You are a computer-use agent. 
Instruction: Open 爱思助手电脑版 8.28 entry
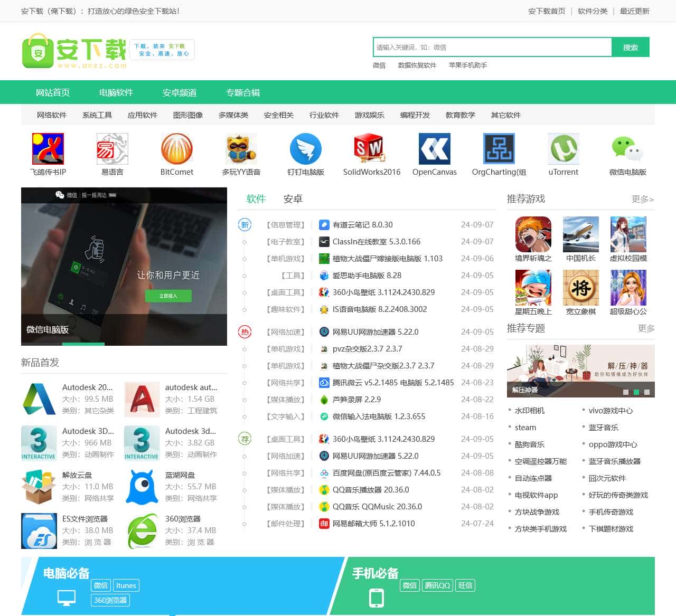(367, 276)
